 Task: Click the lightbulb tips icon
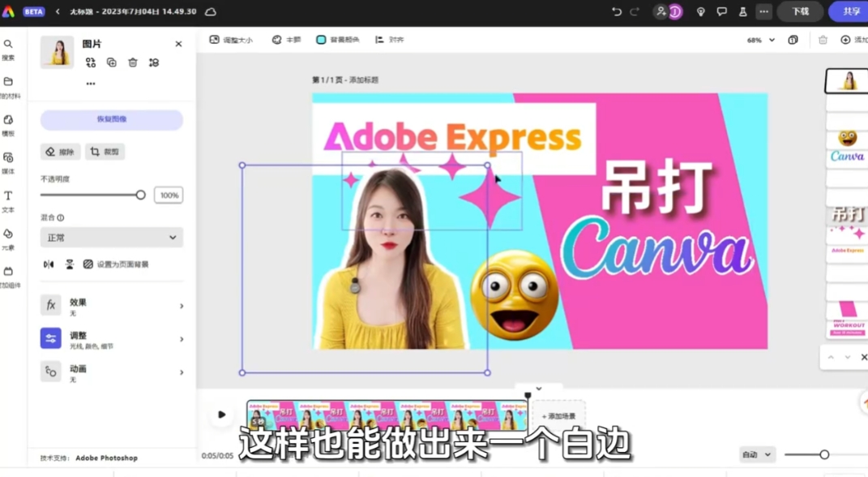pos(701,11)
